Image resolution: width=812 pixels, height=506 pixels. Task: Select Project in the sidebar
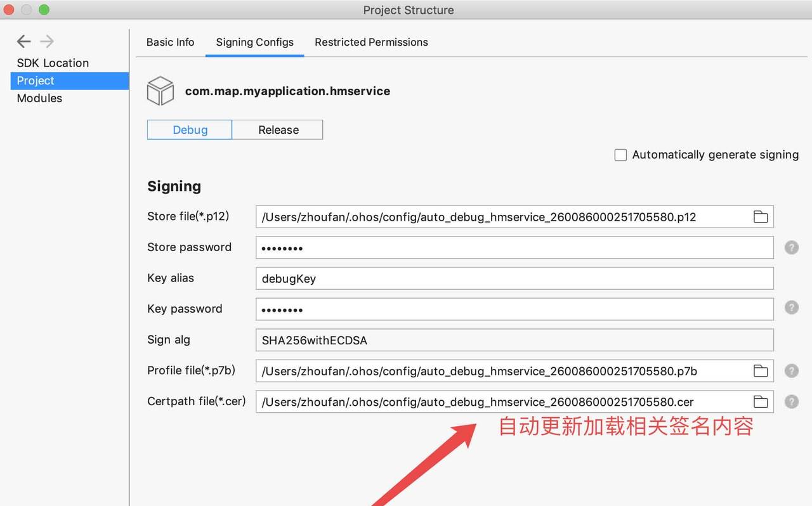pos(69,81)
